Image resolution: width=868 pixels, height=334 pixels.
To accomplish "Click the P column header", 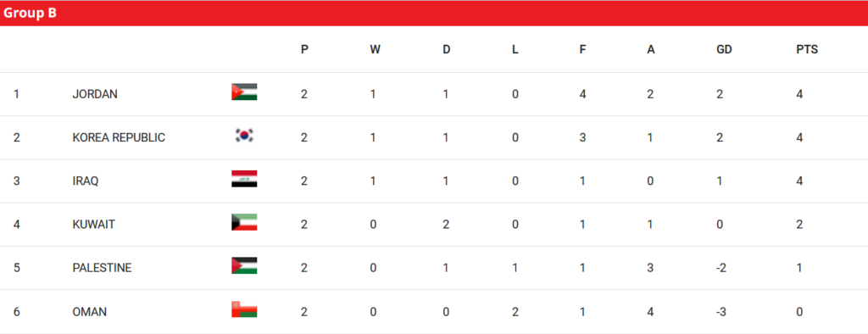I will click(x=304, y=49).
